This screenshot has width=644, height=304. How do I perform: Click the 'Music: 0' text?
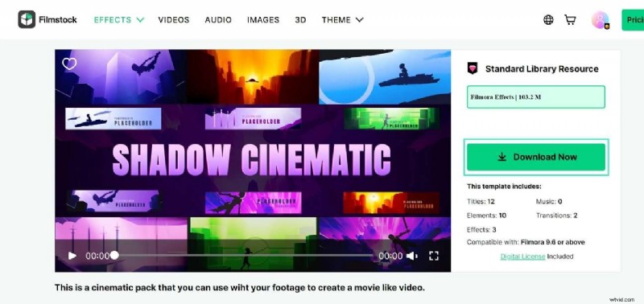click(x=549, y=201)
